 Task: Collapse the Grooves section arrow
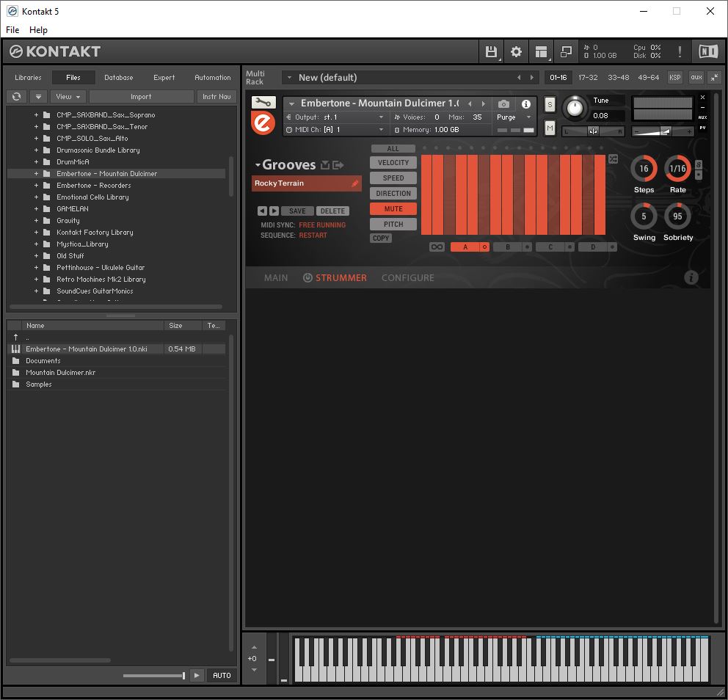tap(257, 165)
